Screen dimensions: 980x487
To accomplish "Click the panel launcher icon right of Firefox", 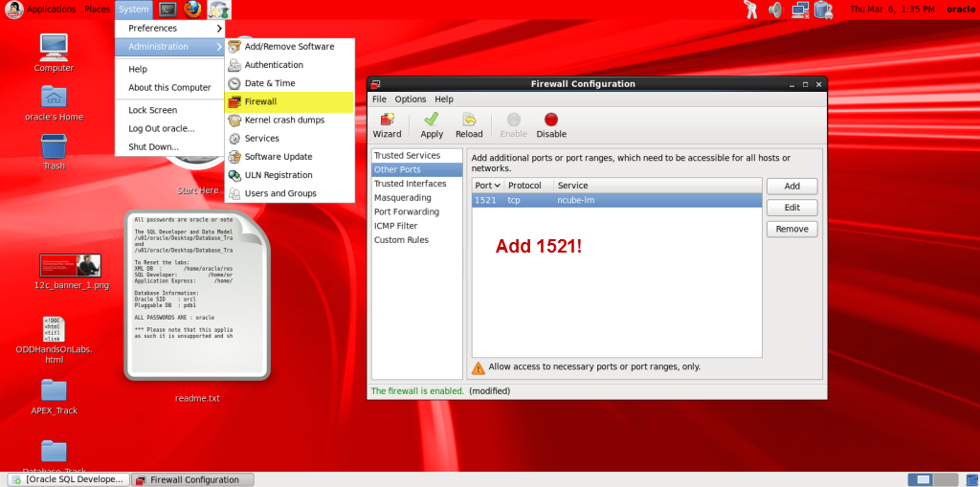I will [x=219, y=10].
